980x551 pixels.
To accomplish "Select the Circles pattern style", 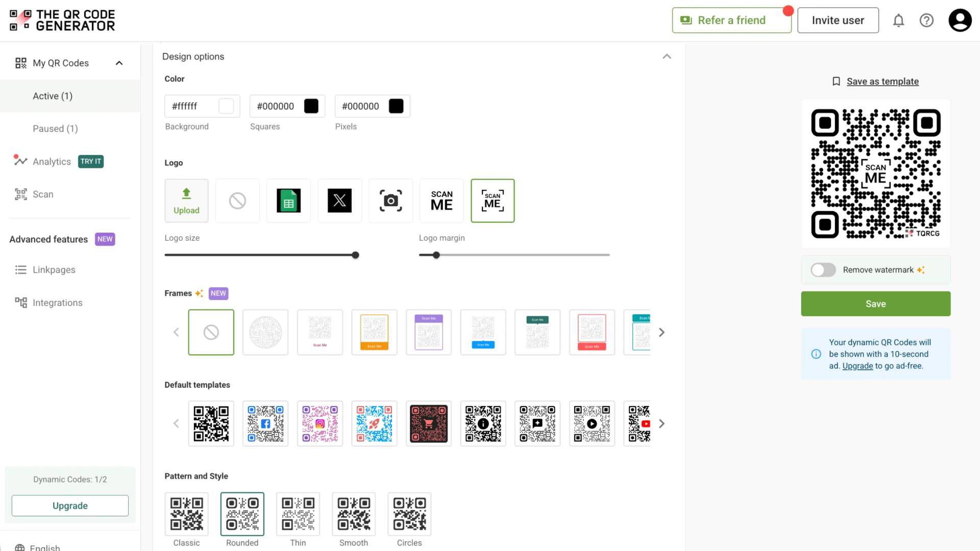I will (x=409, y=514).
